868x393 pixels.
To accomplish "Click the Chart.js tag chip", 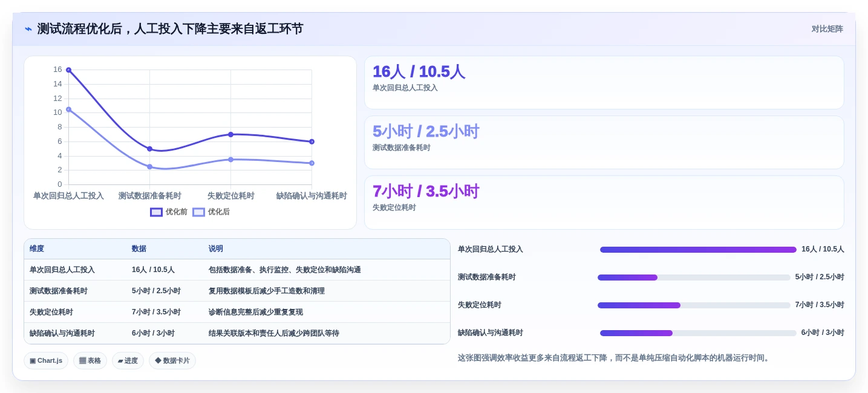I will point(46,361).
